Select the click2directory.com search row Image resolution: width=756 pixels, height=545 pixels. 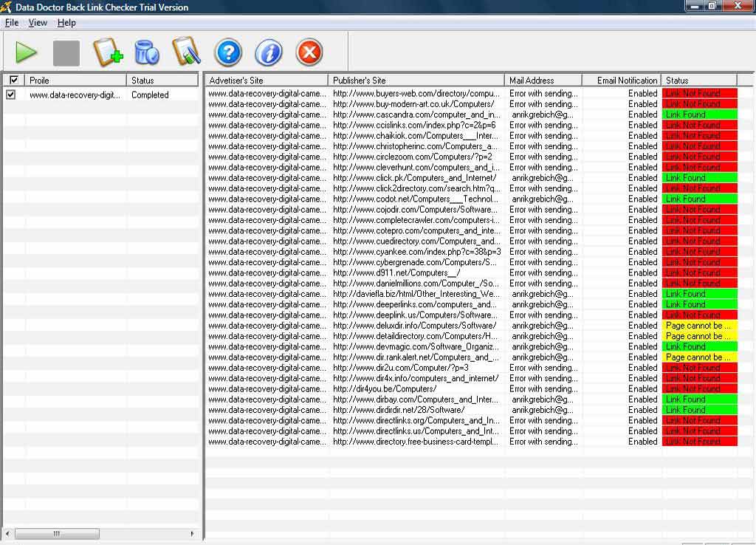pyautogui.click(x=472, y=188)
